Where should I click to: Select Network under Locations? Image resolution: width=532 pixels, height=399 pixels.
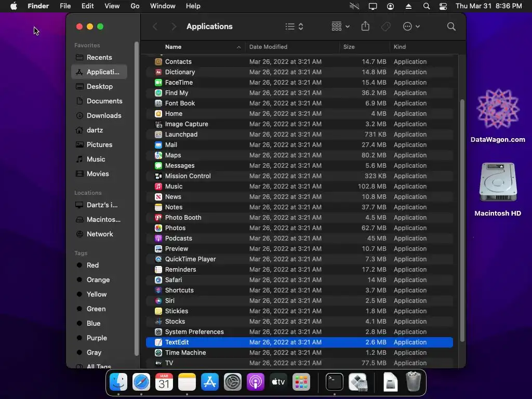(99, 234)
